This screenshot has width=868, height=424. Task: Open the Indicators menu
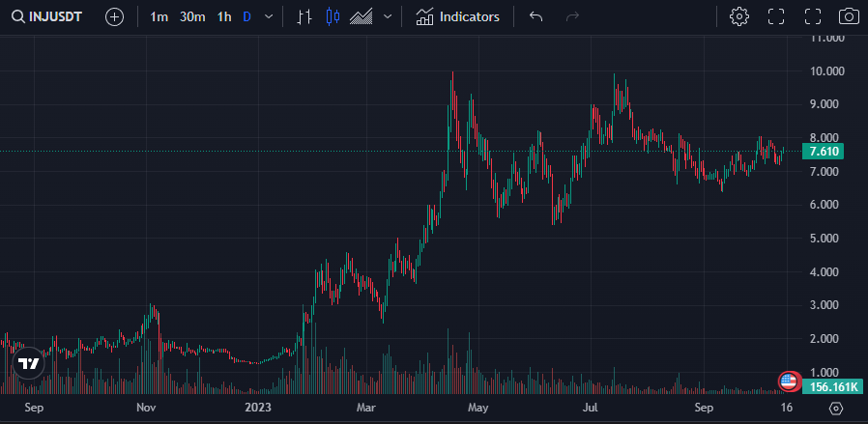[x=458, y=17]
